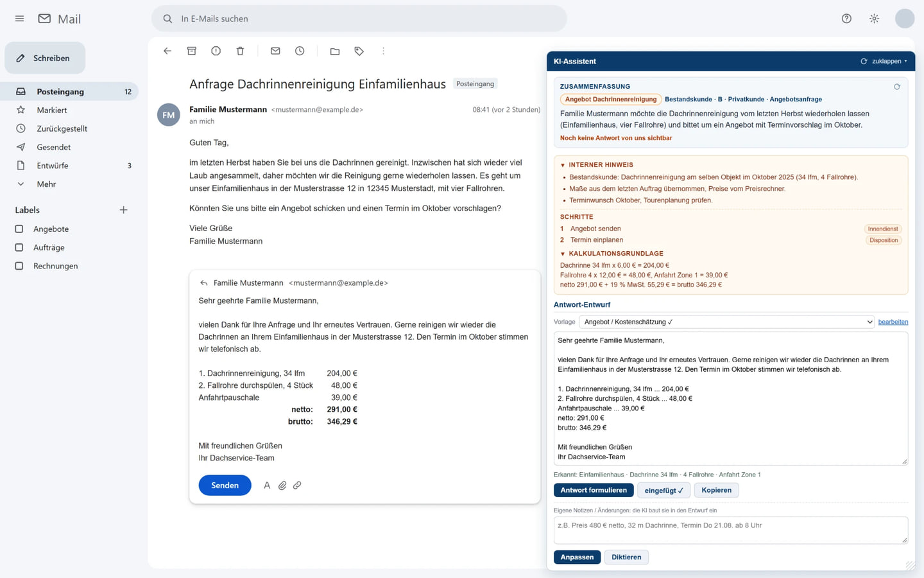Tick the Aufträge label checkbox
Screen dimensions: 924x578
point(19,247)
